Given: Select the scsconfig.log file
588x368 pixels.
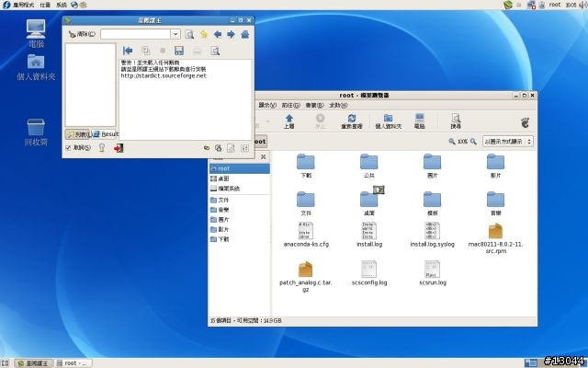Looking at the screenshot, I should click(369, 273).
